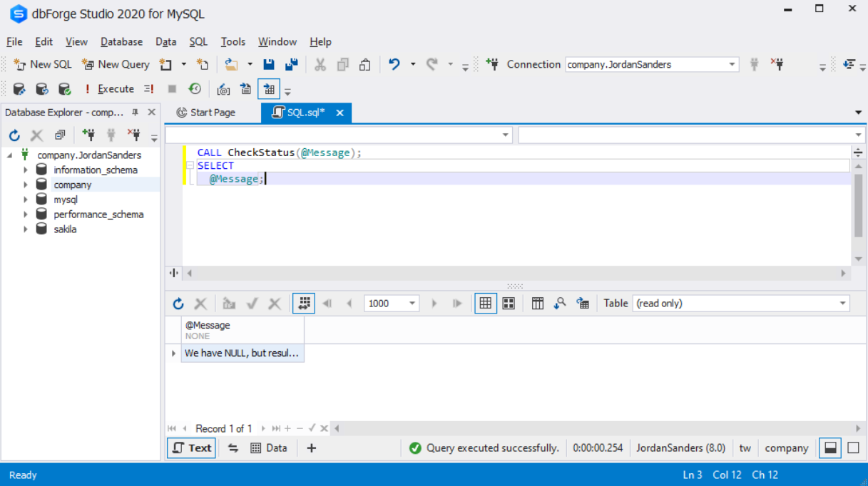Image resolution: width=868 pixels, height=486 pixels.
Task: Toggle Card view for results
Action: 509,304
